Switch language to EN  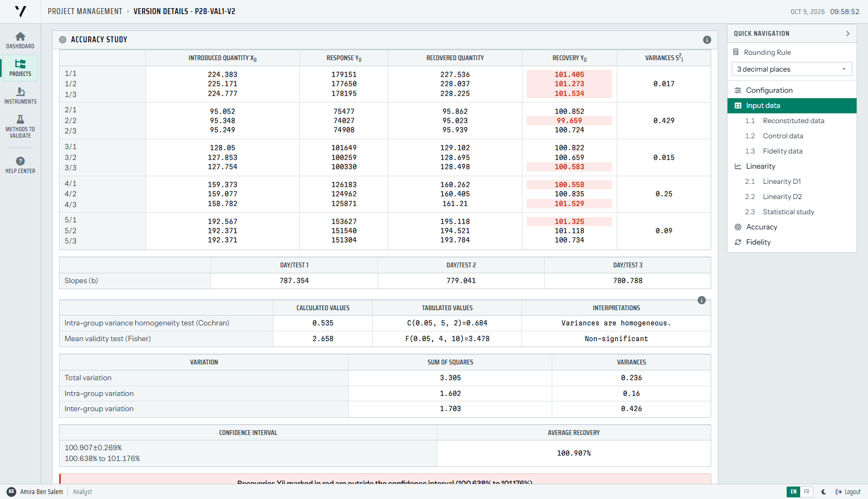tap(794, 492)
